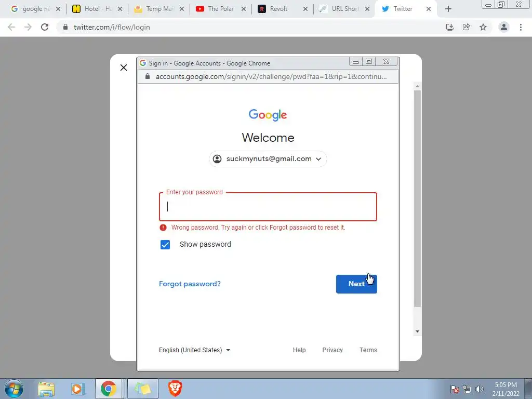532x399 pixels.
Task: Open the Terms link
Action: coord(368,350)
